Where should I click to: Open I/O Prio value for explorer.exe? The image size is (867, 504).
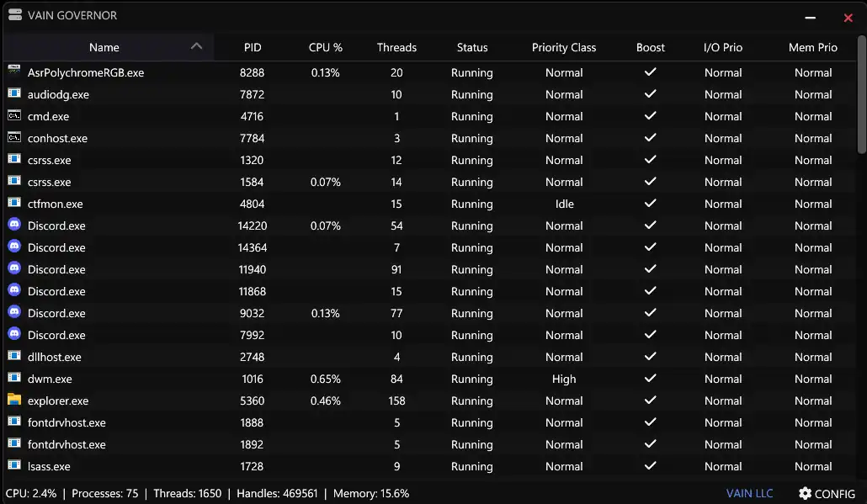(723, 401)
